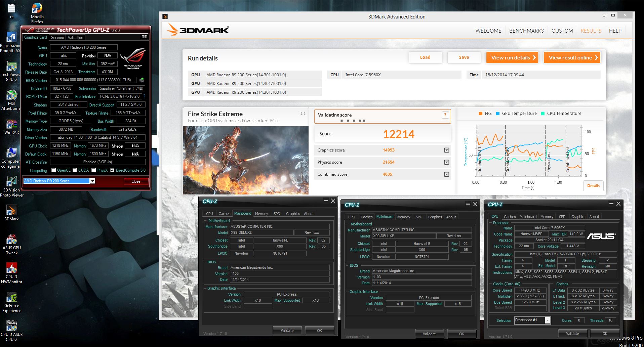Viewport: 644px width, 347px height.
Task: Click the ROG logo in GPU-Z
Action: 133,58
